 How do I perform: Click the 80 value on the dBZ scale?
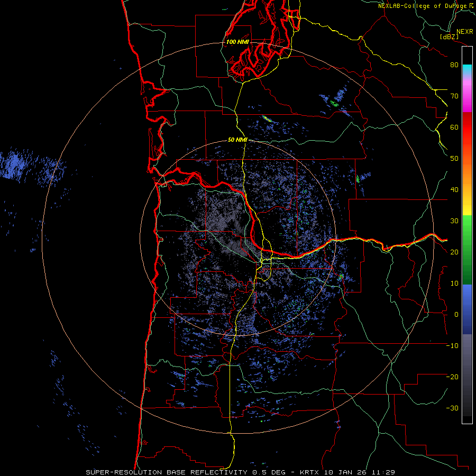[454, 65]
